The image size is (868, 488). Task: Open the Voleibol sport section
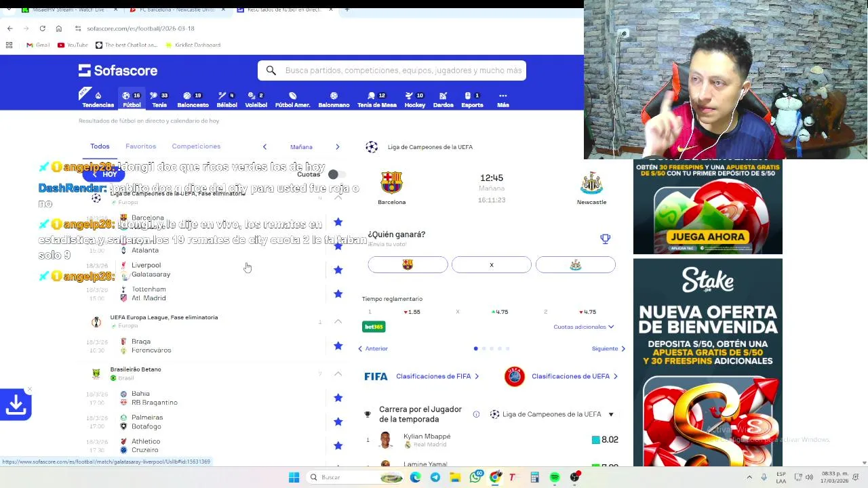(x=256, y=100)
